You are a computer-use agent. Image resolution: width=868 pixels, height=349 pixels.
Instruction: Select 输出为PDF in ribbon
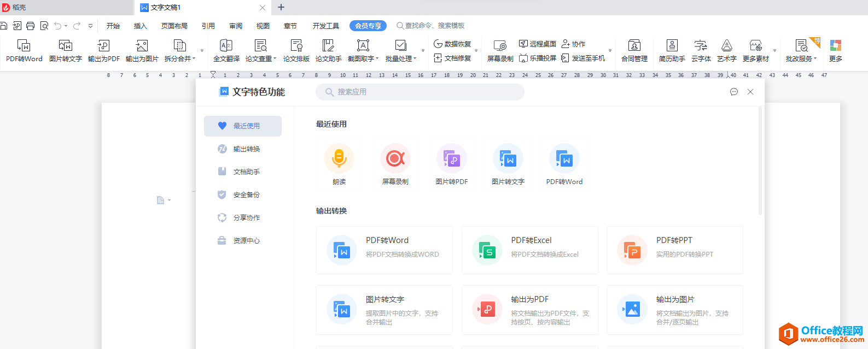(104, 50)
